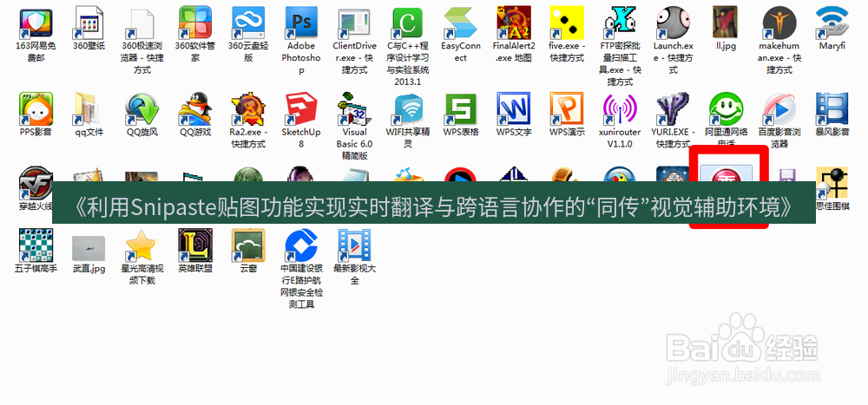Open the FTP密探批量扫描工具 shortcut
The height and width of the screenshot is (405, 868).
[620, 23]
